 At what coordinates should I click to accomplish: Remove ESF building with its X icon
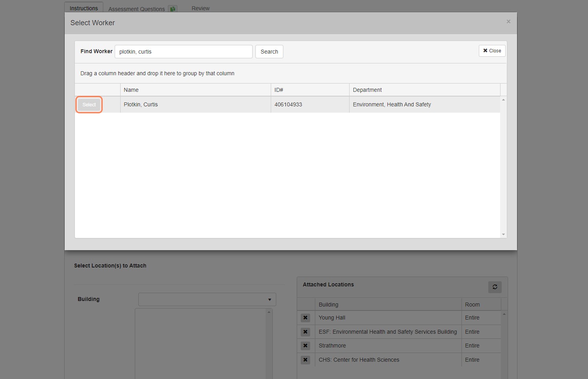pyautogui.click(x=305, y=332)
